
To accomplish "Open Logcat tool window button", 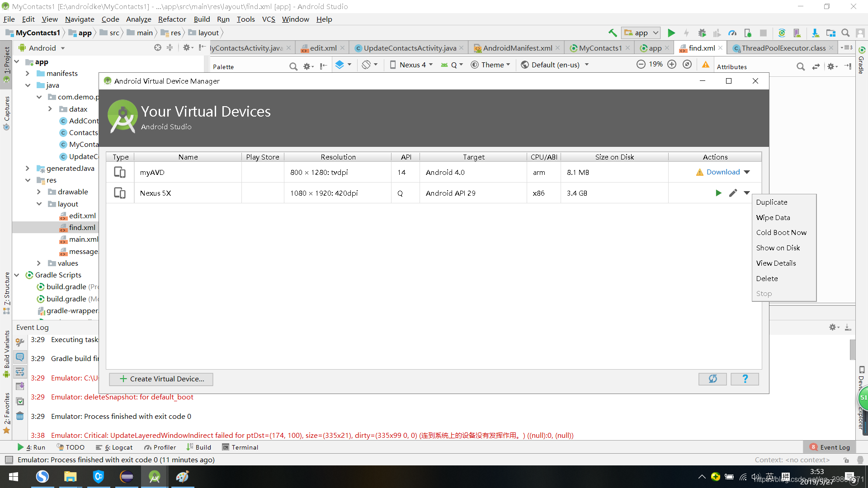I will [x=114, y=447].
